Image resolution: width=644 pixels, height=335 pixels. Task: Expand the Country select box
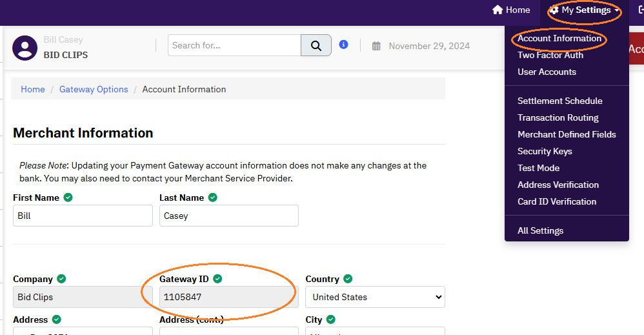[375, 297]
